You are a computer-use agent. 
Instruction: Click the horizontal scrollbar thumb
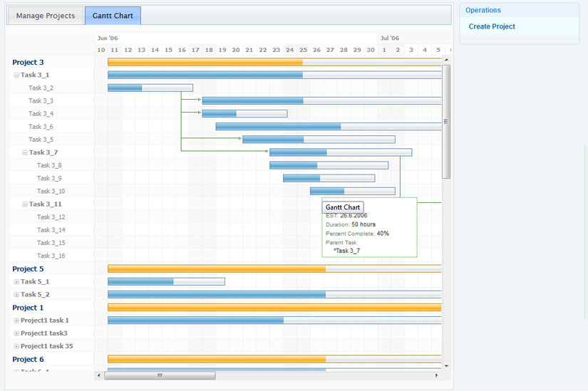pyautogui.click(x=160, y=375)
